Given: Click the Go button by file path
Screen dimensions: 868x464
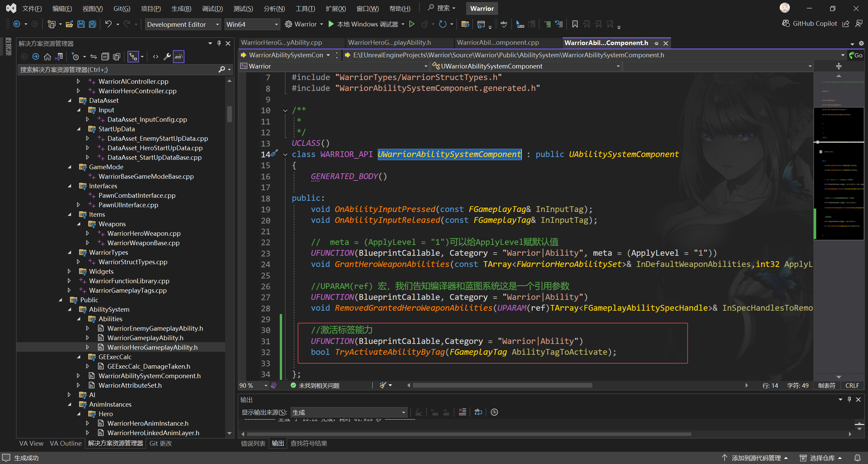Looking at the screenshot, I should point(855,55).
